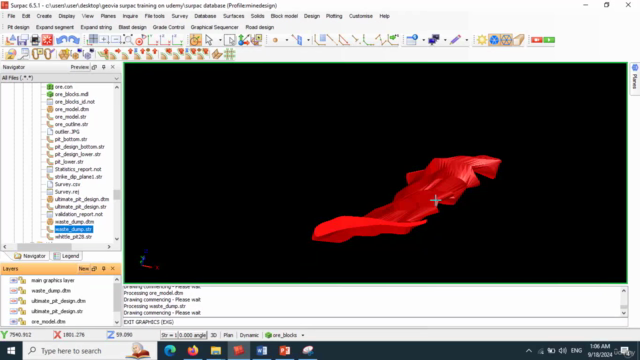Click the Redo arrow icon
Screen dimensions: 640x360
pos(74,40)
